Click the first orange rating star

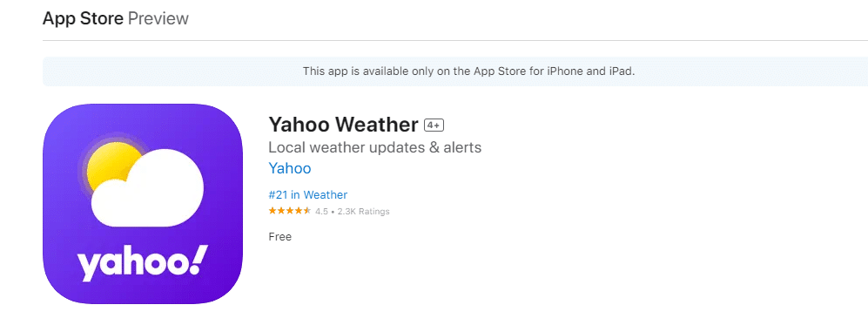click(x=273, y=211)
